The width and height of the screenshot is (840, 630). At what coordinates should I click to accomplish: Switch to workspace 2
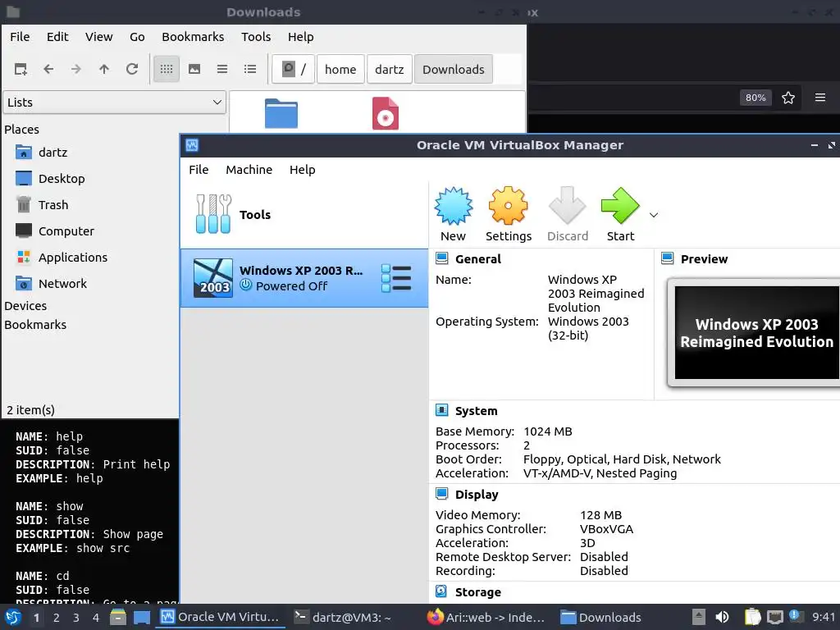[57, 619]
